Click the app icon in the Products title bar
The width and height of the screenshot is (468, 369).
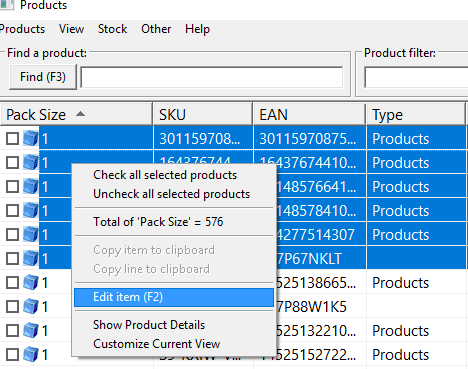[x=7, y=4]
